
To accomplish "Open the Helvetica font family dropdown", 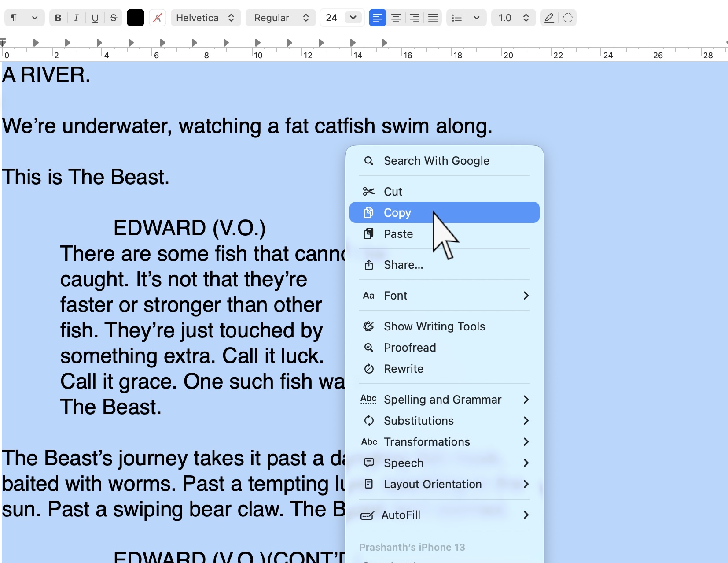I will (205, 18).
